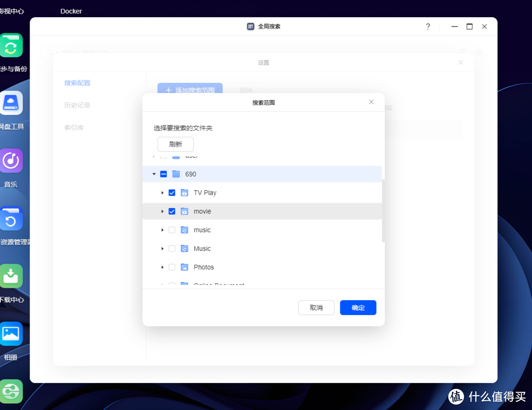Expand the music folder node
The height and width of the screenshot is (410, 532).
[x=163, y=230]
